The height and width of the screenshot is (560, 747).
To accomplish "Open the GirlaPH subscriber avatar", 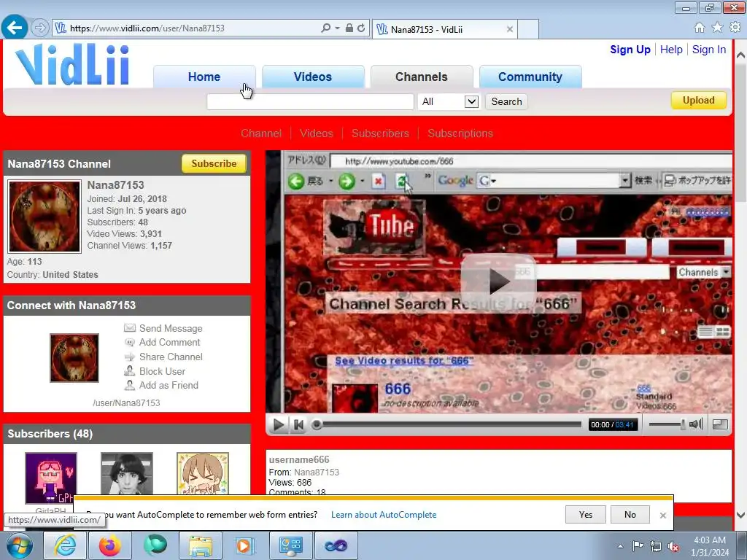I will pyautogui.click(x=51, y=478).
